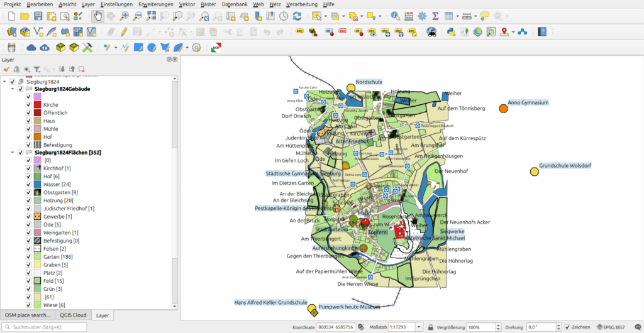Switch to OSM place search tab

[x=27, y=315]
